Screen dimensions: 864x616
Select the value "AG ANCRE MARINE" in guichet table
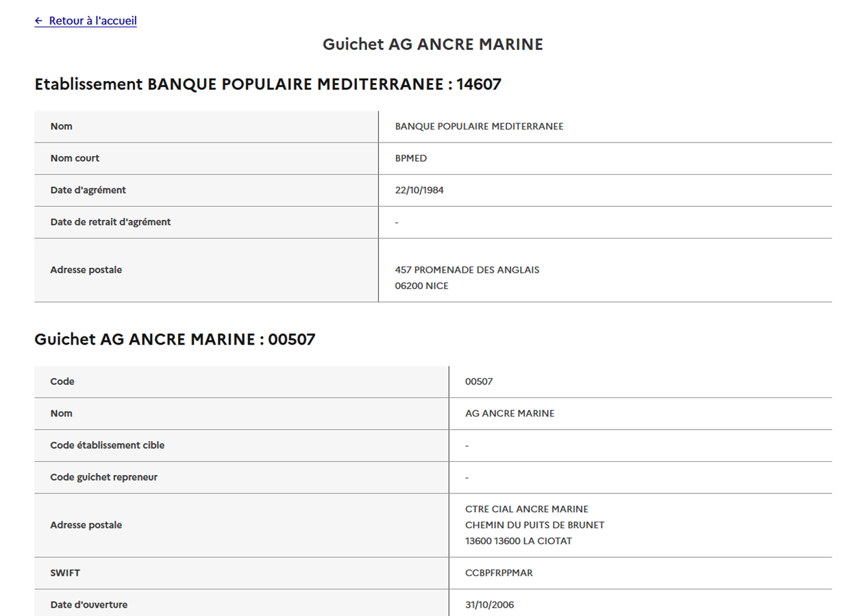(510, 414)
